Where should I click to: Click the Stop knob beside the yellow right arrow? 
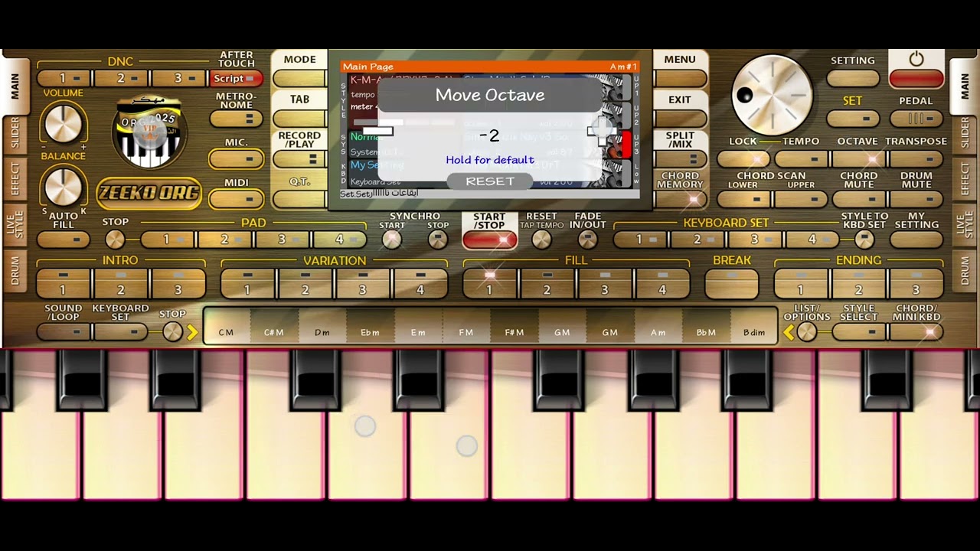pos(173,331)
